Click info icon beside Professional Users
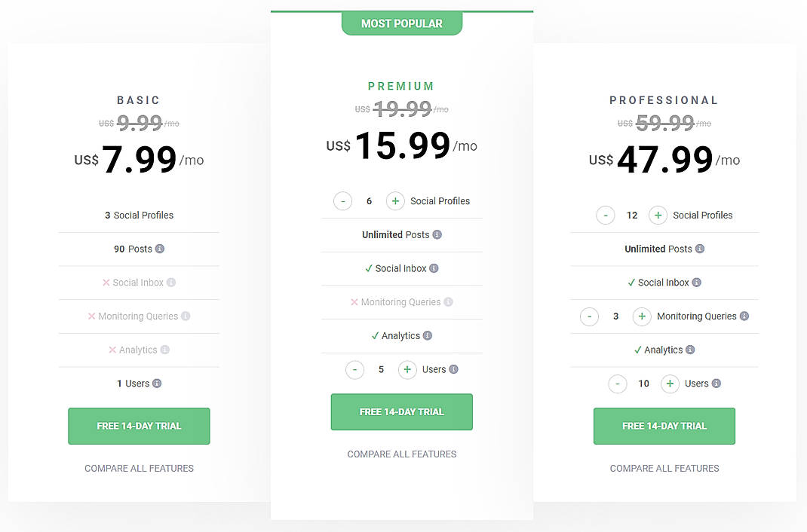Viewport: 807px width, 532px height. tap(716, 384)
